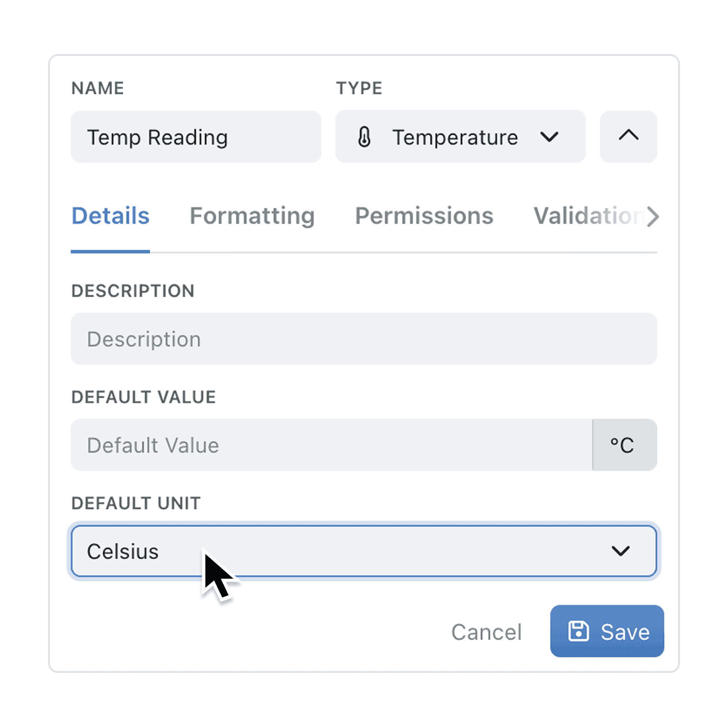Click the °C unit suffix beside Default Value
The image size is (728, 728).
pos(624,445)
